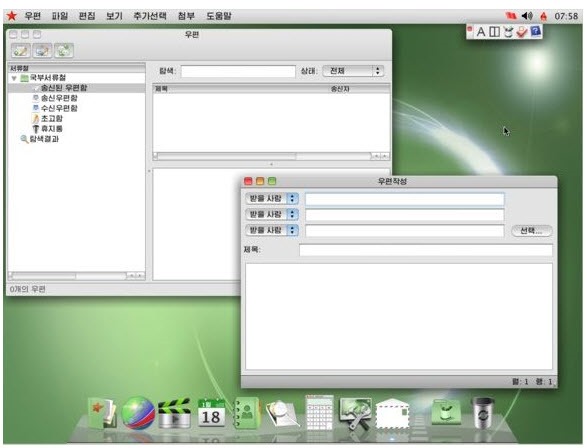Click the 제목 subject field in compose window
587x448 pixels.
click(x=426, y=250)
